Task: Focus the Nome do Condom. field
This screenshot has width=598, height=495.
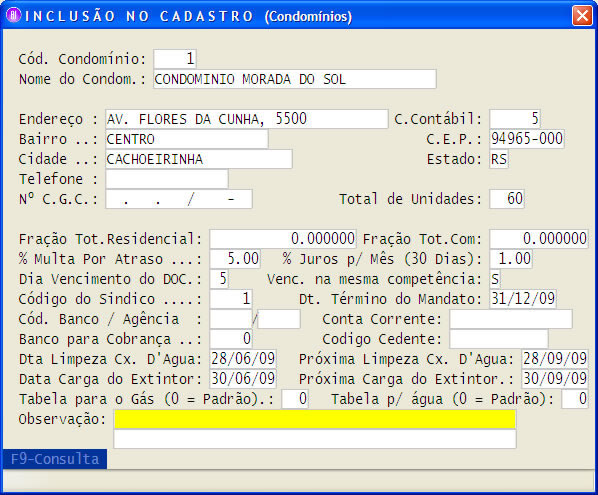Action: tap(295, 79)
